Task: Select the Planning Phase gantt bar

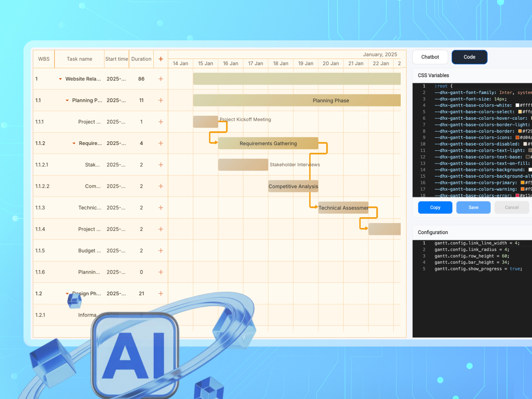Action: coord(297,101)
